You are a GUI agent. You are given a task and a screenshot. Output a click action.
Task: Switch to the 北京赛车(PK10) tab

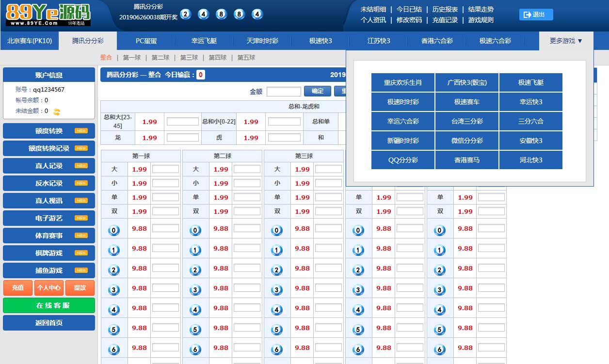click(30, 41)
